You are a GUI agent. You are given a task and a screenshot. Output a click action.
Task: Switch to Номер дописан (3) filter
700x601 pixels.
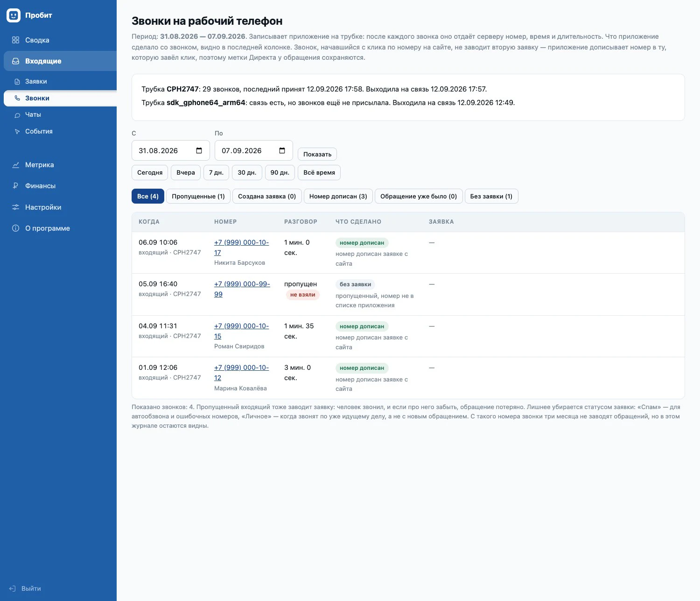(338, 196)
